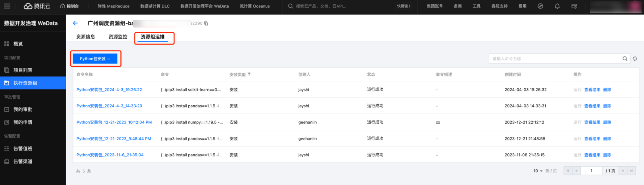
Task: Go to previous page arrow
Action: coord(576,171)
